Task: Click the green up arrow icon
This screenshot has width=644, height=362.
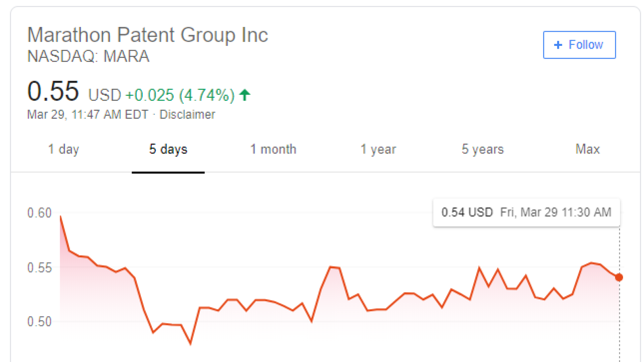Action: click(x=245, y=95)
